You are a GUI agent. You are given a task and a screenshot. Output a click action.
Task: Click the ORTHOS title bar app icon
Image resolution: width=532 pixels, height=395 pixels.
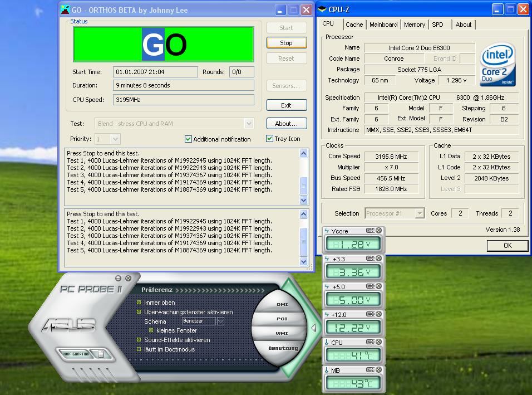[x=65, y=9]
